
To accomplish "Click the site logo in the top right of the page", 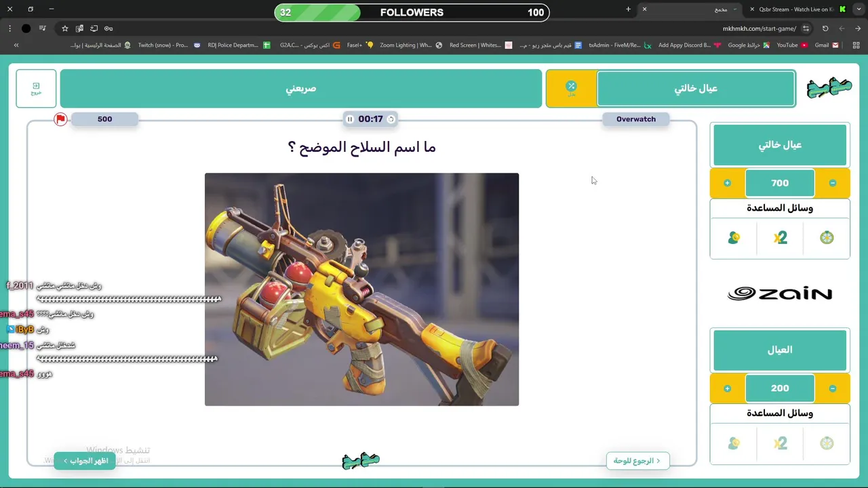I will 829,89.
